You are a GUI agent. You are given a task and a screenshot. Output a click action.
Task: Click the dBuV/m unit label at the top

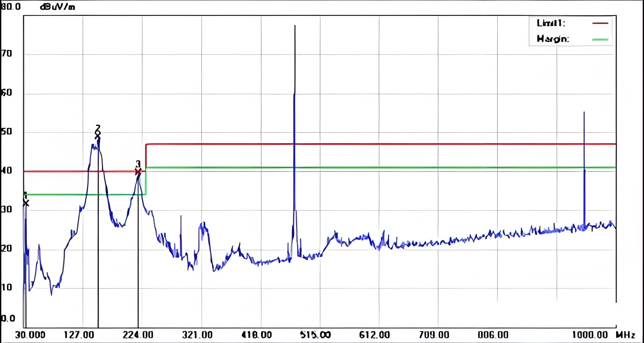click(58, 7)
